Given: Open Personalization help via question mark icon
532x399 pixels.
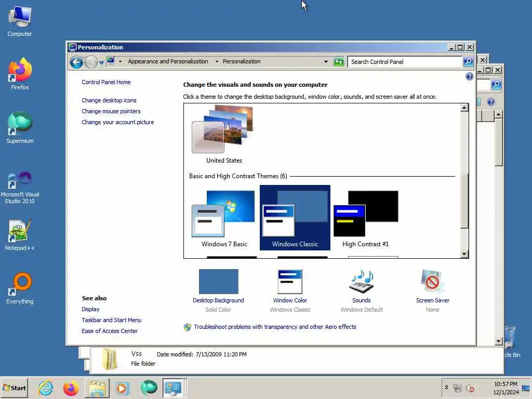Looking at the screenshot, I should [x=469, y=76].
